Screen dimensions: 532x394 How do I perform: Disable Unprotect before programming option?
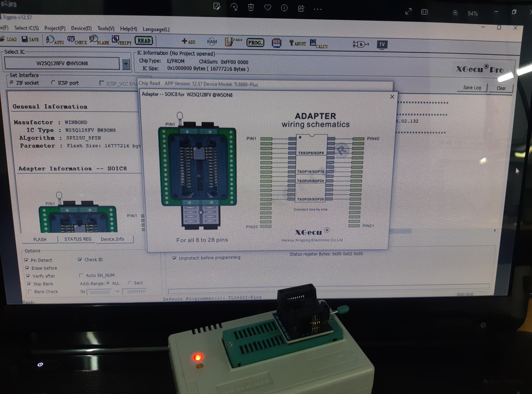[175, 258]
